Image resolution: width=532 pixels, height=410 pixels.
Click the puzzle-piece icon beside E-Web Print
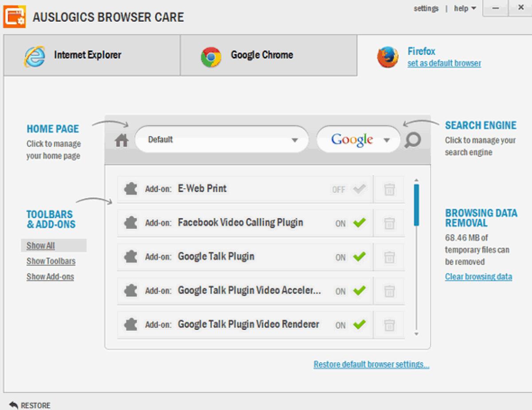pyautogui.click(x=131, y=188)
